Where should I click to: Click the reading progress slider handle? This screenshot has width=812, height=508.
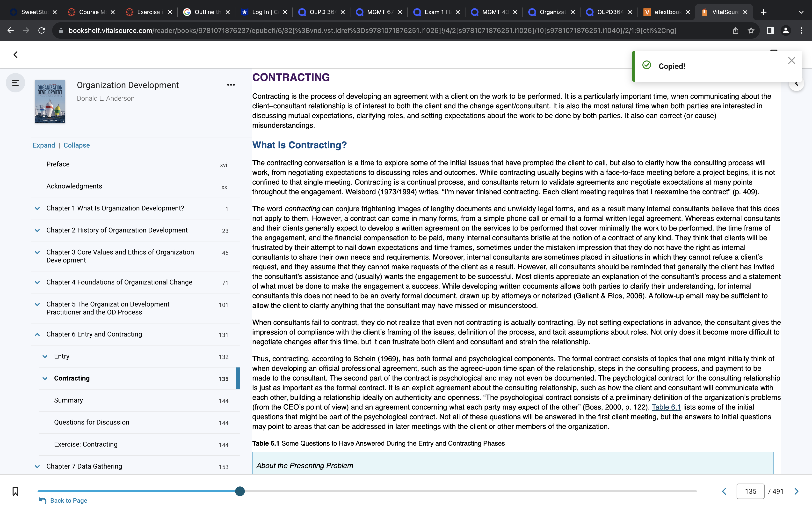240,491
